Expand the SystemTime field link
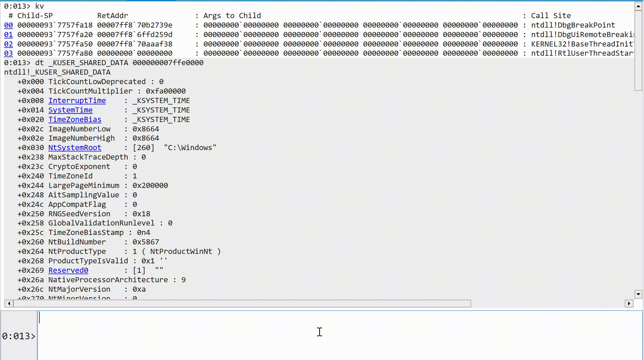Screen dimensions: 644x360 (x=70, y=110)
